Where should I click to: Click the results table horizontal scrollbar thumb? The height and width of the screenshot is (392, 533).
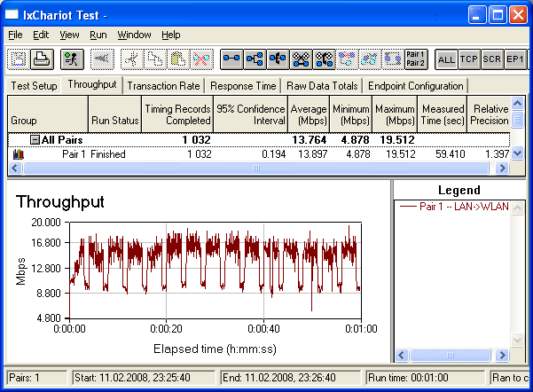pos(256,168)
